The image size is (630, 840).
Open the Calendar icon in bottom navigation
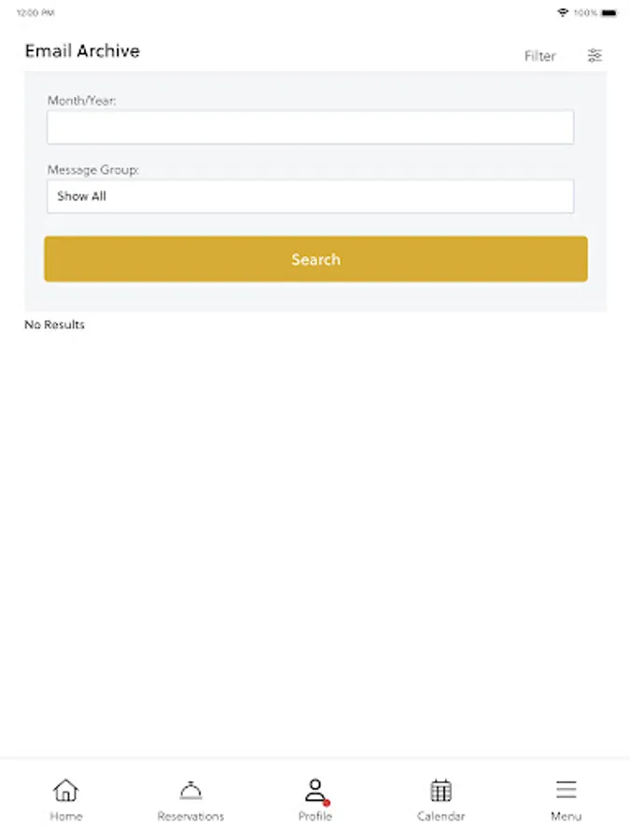coord(441,790)
